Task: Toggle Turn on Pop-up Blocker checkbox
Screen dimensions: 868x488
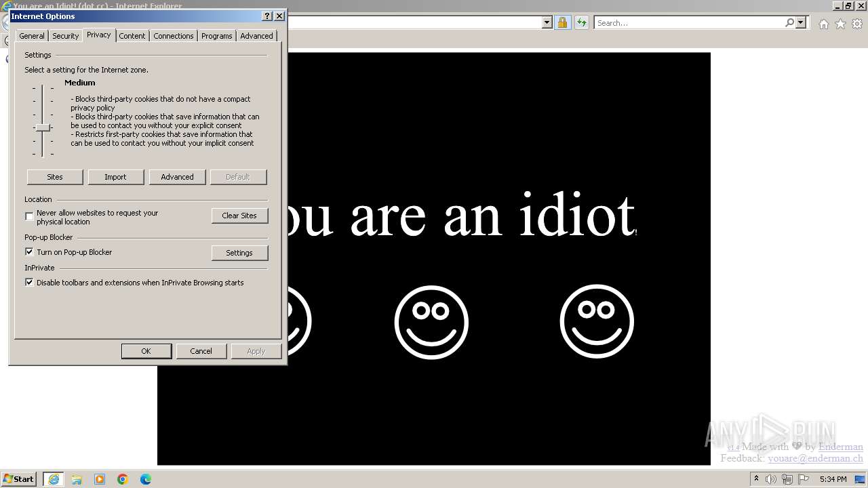Action: [x=29, y=251]
